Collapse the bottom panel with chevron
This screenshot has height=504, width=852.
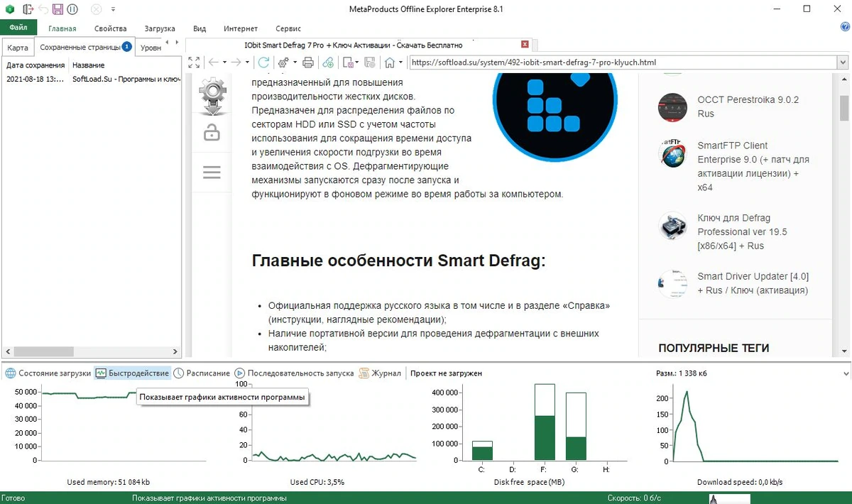coord(844,372)
